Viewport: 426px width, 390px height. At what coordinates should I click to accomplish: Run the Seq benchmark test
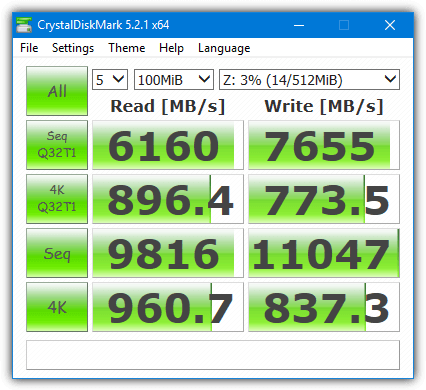pyautogui.click(x=57, y=253)
